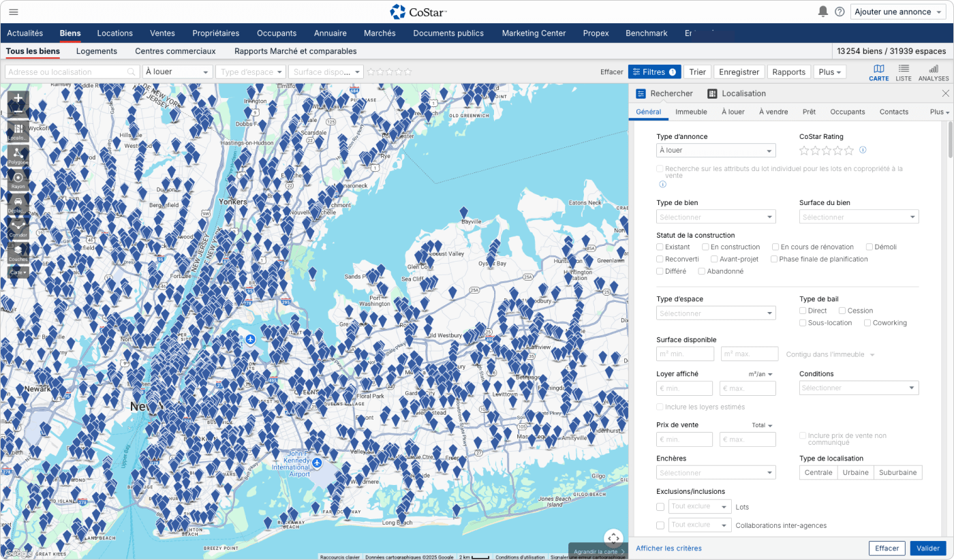The width and height of the screenshot is (954, 560).
Task: Open the Analyses view icon
Action: 933,72
